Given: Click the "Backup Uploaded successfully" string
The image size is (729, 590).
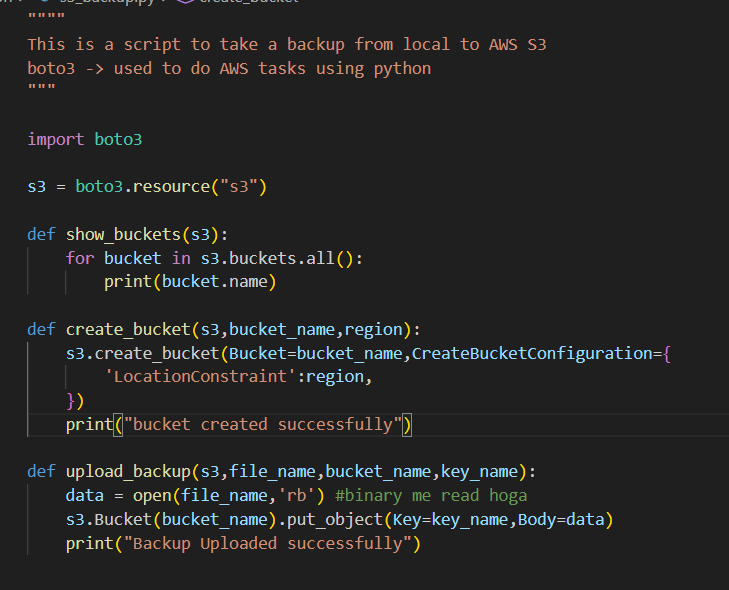Looking at the screenshot, I should [267, 544].
